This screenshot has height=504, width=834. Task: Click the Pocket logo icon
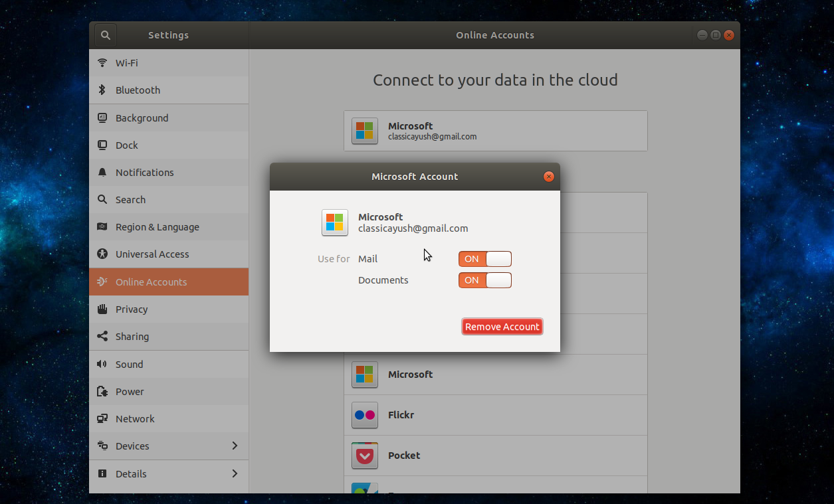(x=365, y=456)
